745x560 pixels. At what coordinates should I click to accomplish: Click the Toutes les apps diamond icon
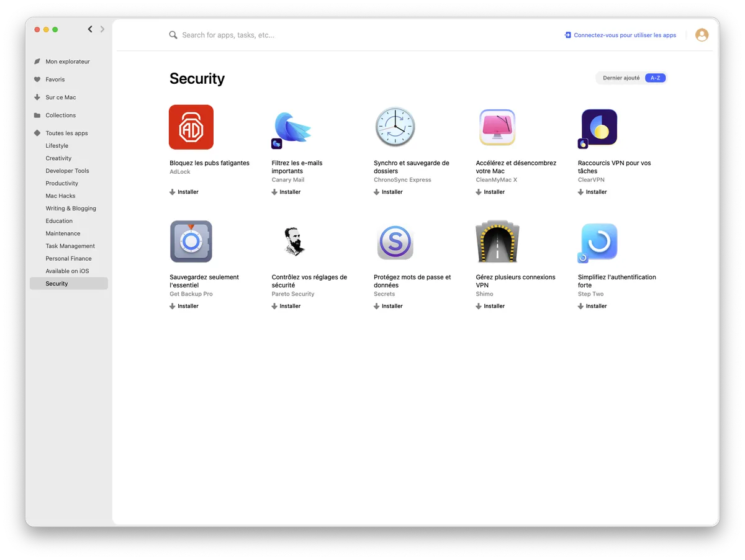[37, 133]
